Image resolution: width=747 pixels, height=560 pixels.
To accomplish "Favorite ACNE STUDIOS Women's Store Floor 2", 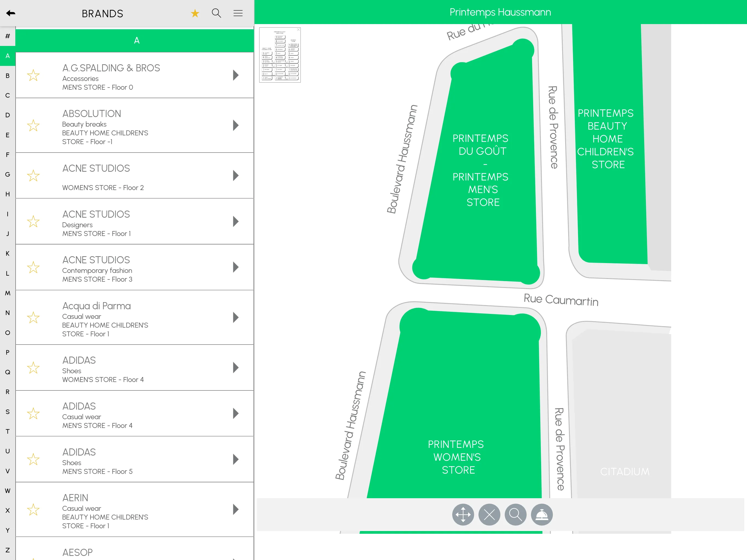I will coord(33,175).
